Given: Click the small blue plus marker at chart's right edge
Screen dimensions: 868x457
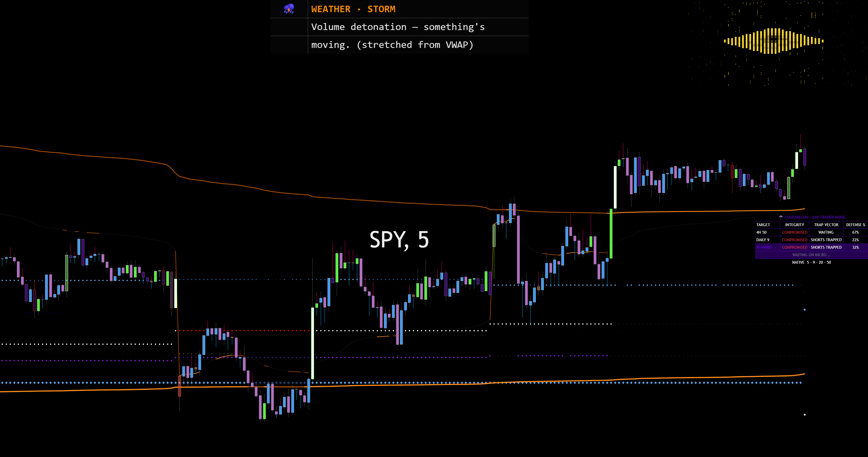Looking at the screenshot, I should click(x=805, y=310).
